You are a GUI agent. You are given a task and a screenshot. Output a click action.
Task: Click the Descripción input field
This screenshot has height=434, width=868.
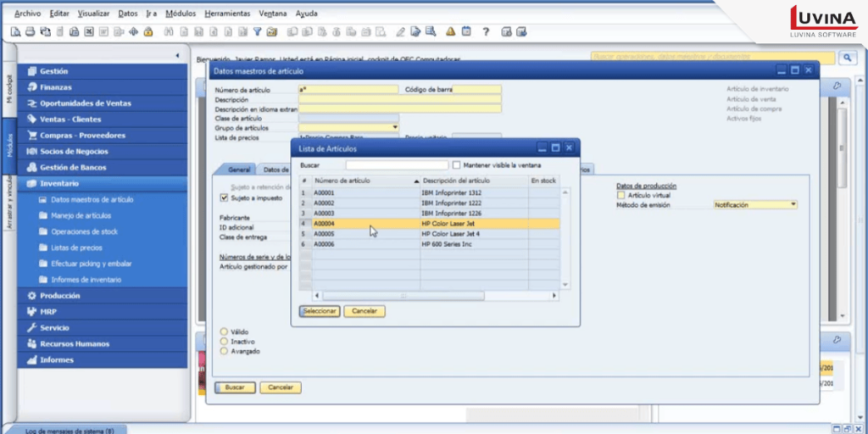[400, 99]
